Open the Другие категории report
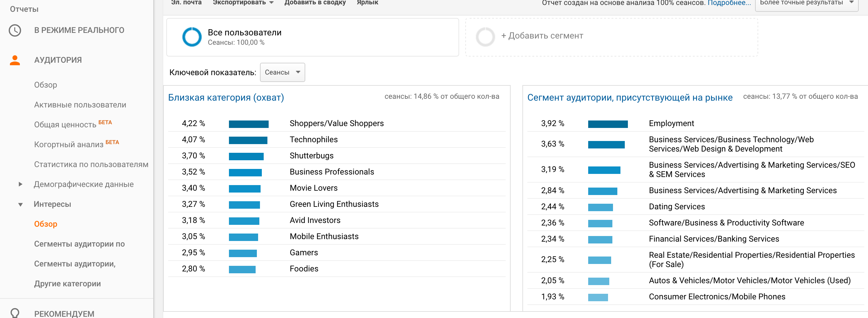This screenshot has height=318, width=868. point(67,284)
